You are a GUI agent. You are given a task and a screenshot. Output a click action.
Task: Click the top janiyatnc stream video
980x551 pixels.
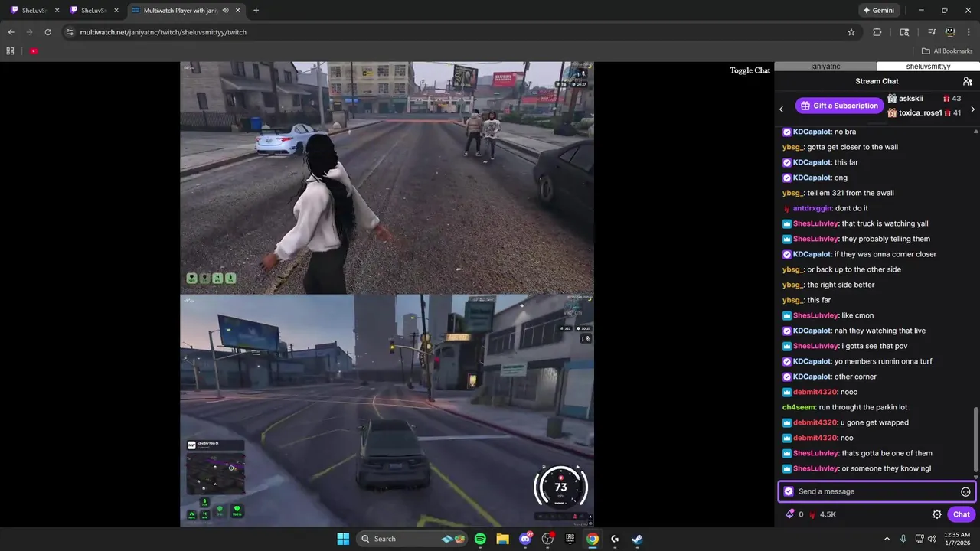point(387,178)
